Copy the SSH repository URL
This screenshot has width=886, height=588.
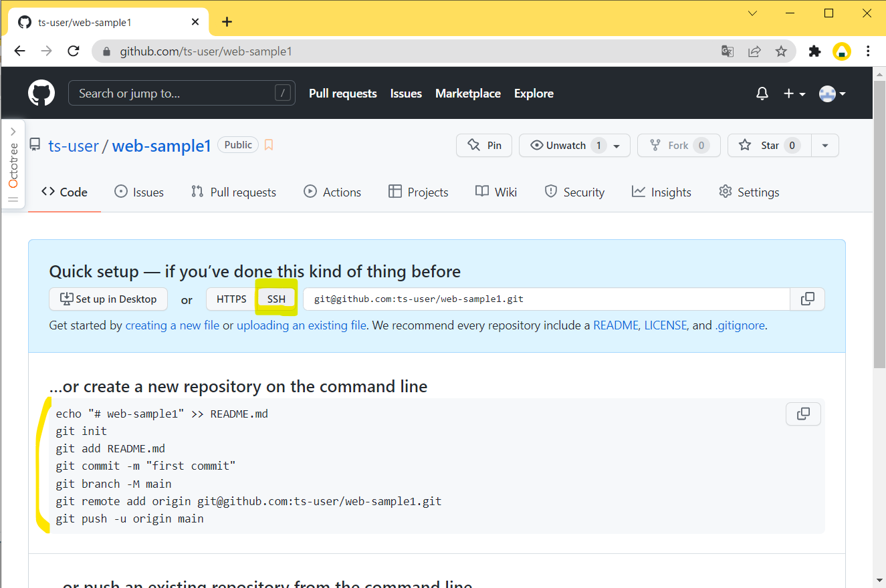[x=808, y=299]
